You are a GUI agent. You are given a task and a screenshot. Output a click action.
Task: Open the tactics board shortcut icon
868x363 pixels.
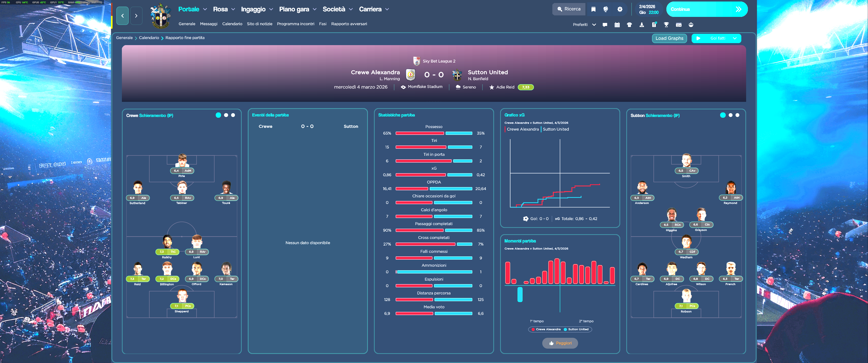coord(654,25)
